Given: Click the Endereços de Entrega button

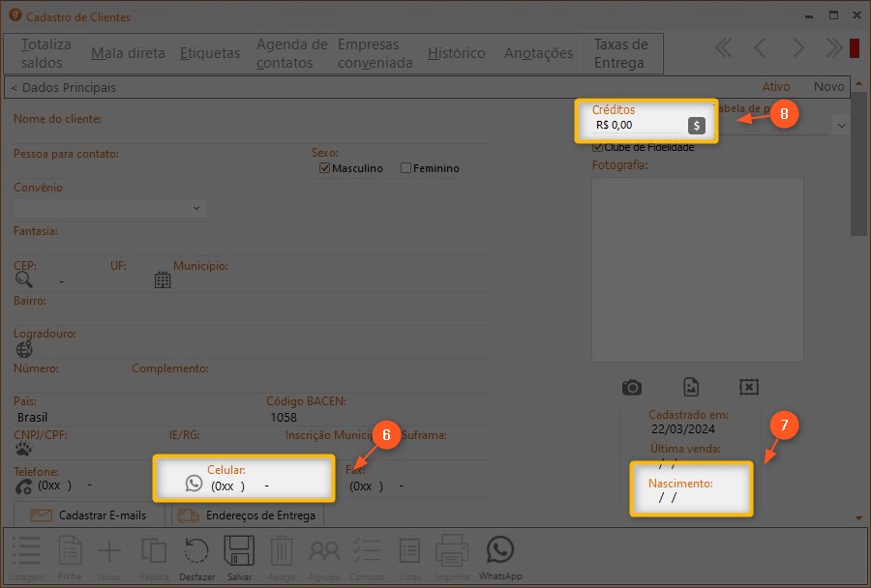Looking at the screenshot, I should pyautogui.click(x=248, y=515).
